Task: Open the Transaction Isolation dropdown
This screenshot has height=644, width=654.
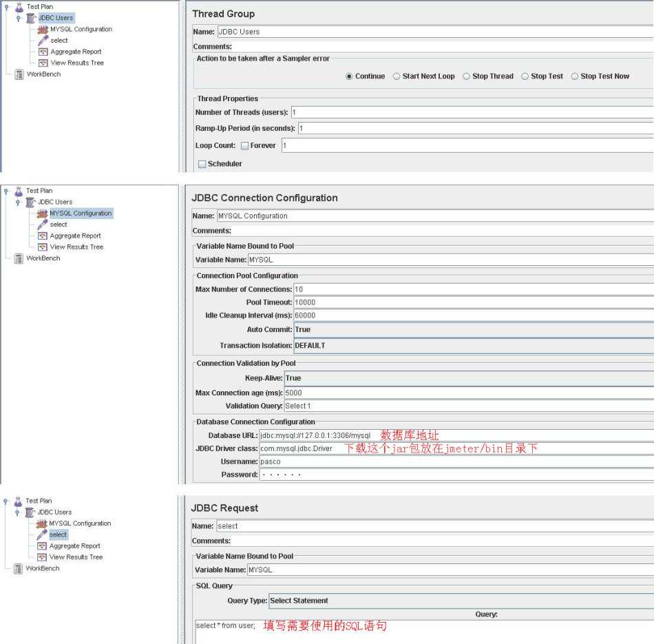Action: [474, 346]
